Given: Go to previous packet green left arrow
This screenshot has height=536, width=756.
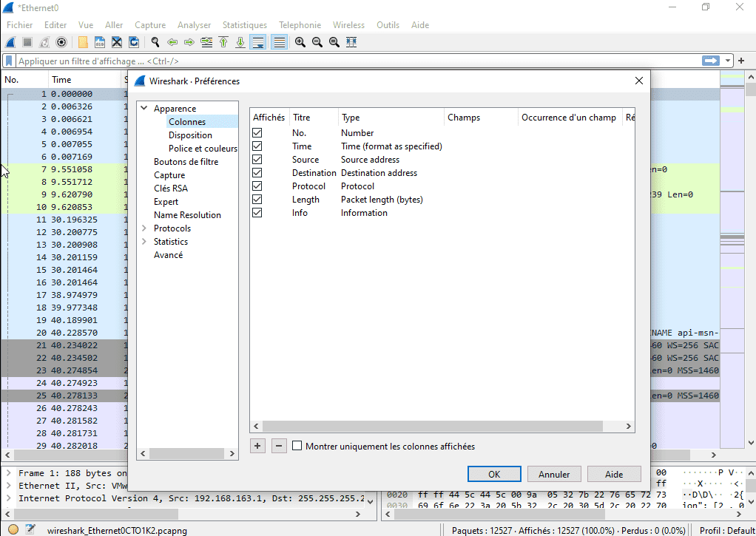Looking at the screenshot, I should (x=172, y=42).
